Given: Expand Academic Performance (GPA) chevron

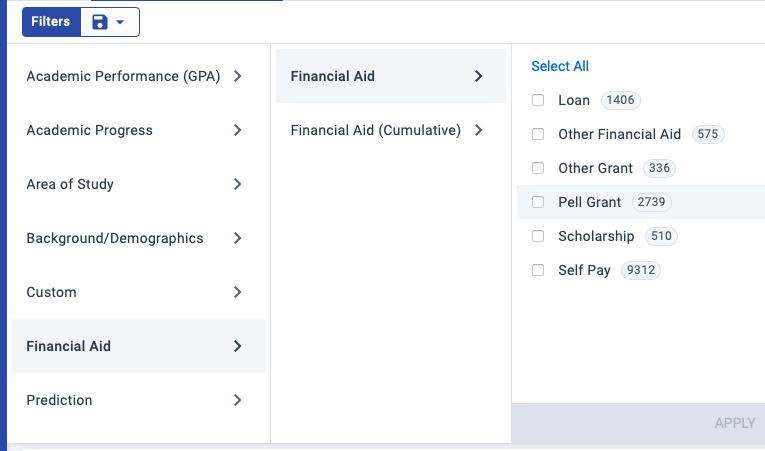Looking at the screenshot, I should [237, 76].
